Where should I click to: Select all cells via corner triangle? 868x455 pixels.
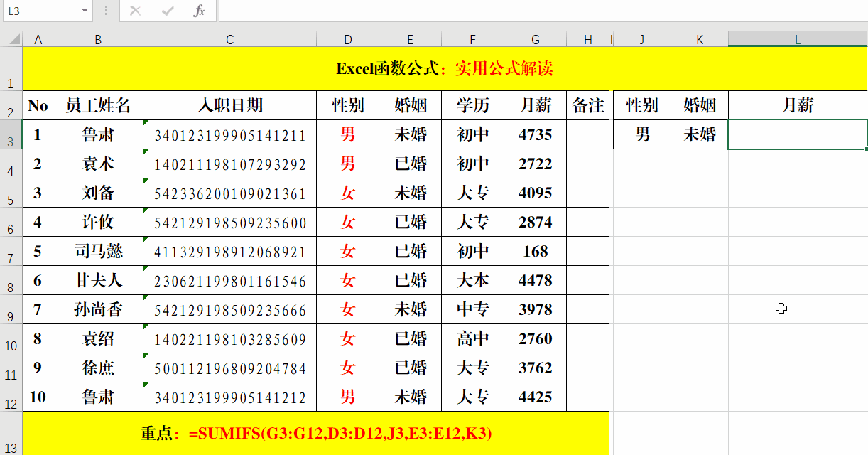pos(11,39)
